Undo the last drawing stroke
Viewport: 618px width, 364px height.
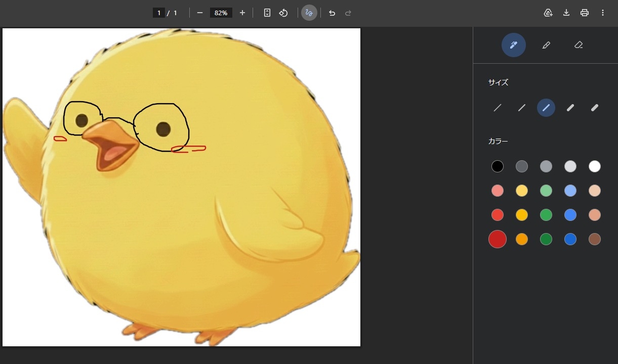click(x=332, y=13)
